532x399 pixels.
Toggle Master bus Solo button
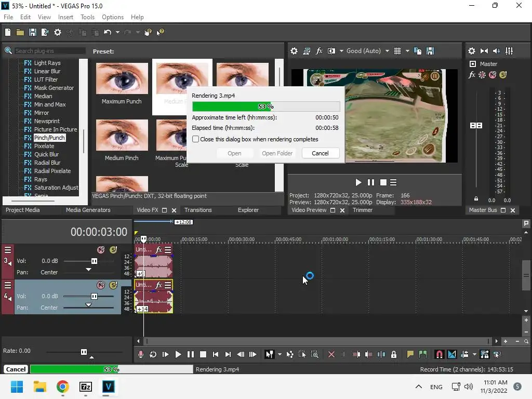point(503,75)
